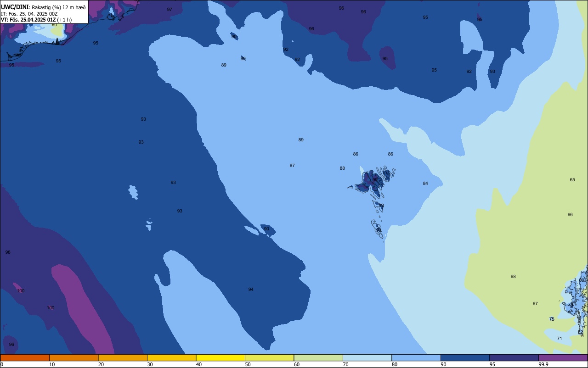Click the title text 'UWC/DINI: Rakastig (%) í 2 m hæð'

point(43,7)
